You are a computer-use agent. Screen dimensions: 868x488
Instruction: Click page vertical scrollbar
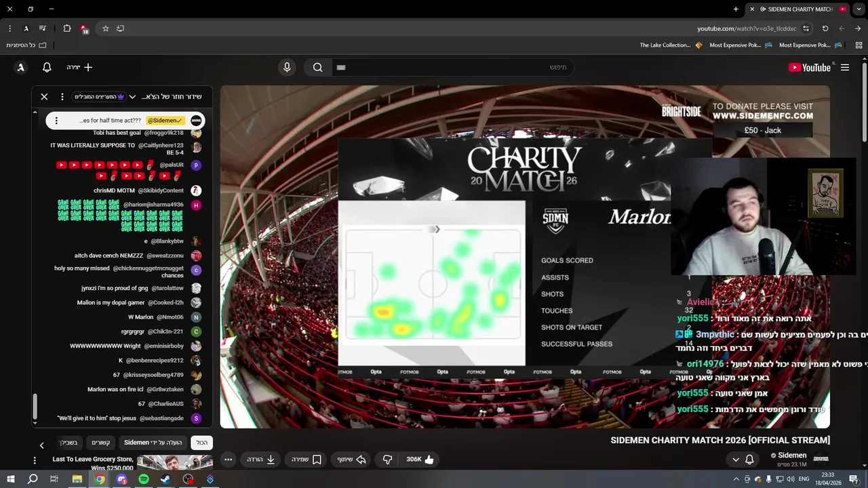(864, 102)
